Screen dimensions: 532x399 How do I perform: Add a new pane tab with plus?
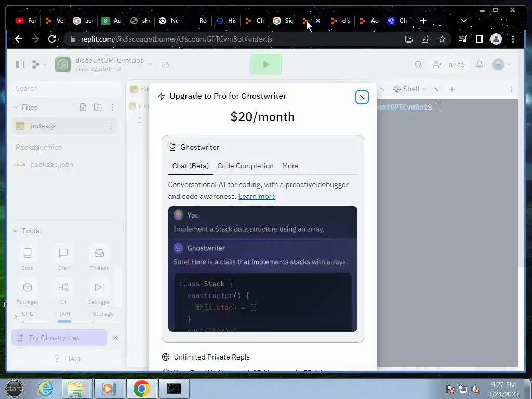coord(451,89)
